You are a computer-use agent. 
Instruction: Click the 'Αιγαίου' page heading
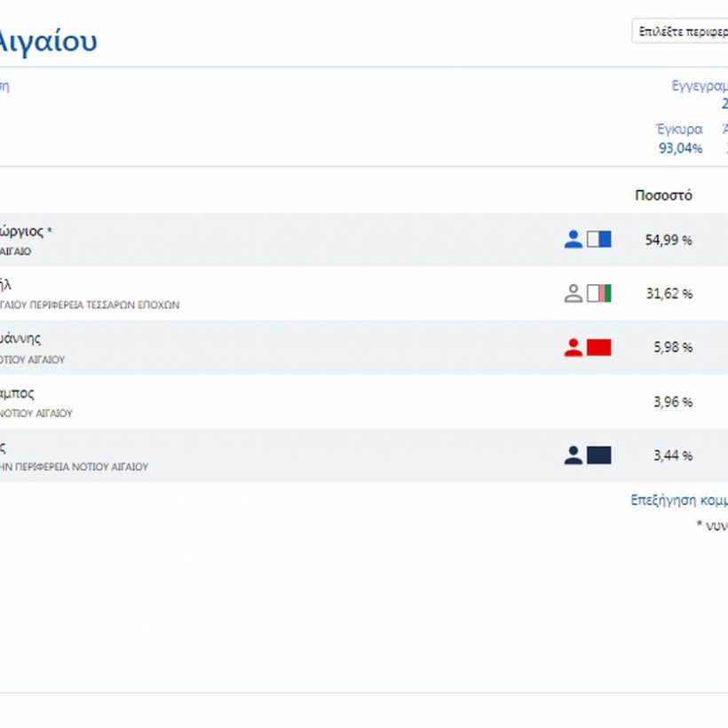coord(48,41)
